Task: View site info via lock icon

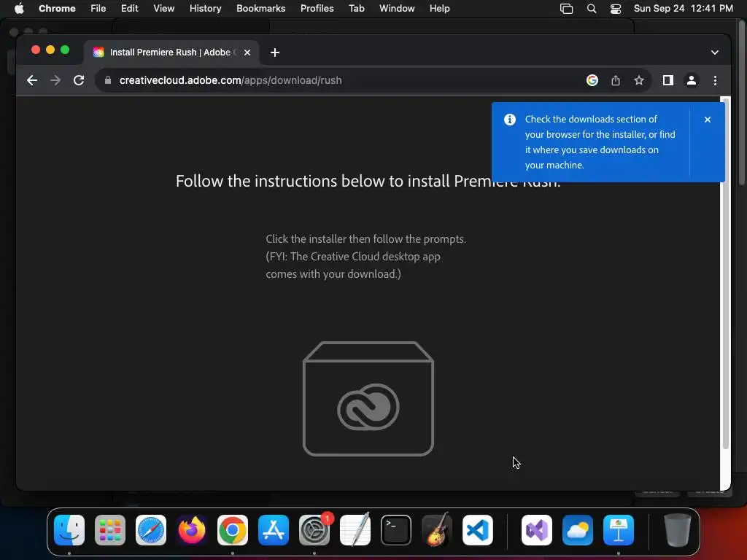Action: 108,80
